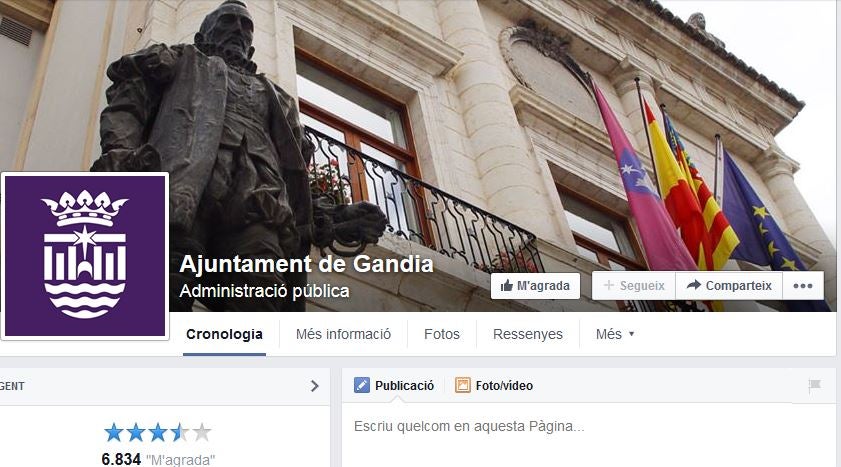Open the Ajuntament de Gandia profile logo
The height and width of the screenshot is (467, 841).
click(x=85, y=256)
